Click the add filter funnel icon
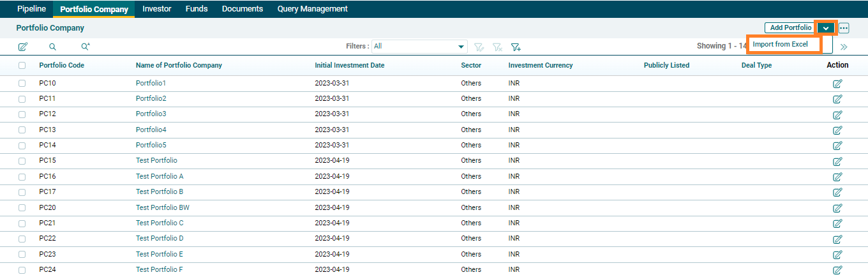Viewport: 868px width, 277px height. [x=516, y=47]
